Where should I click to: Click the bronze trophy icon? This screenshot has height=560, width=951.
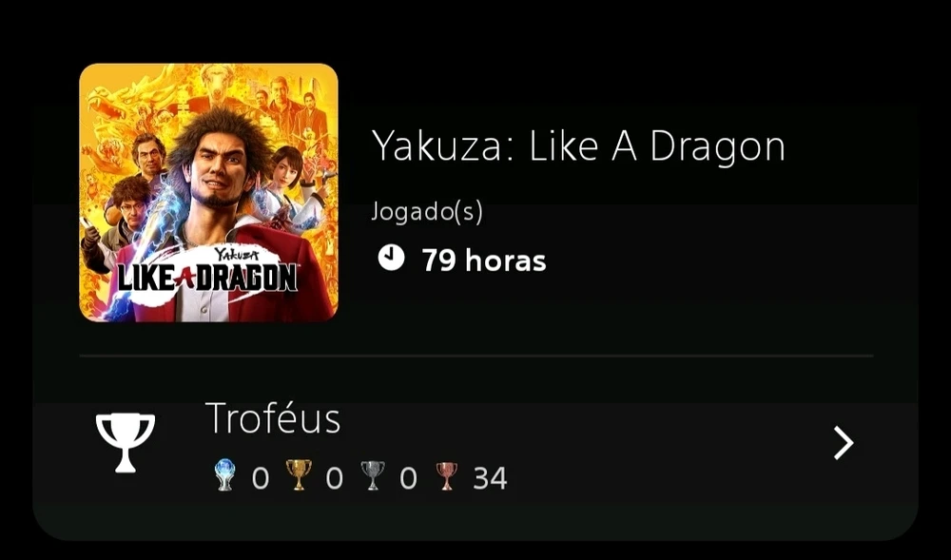tap(446, 475)
